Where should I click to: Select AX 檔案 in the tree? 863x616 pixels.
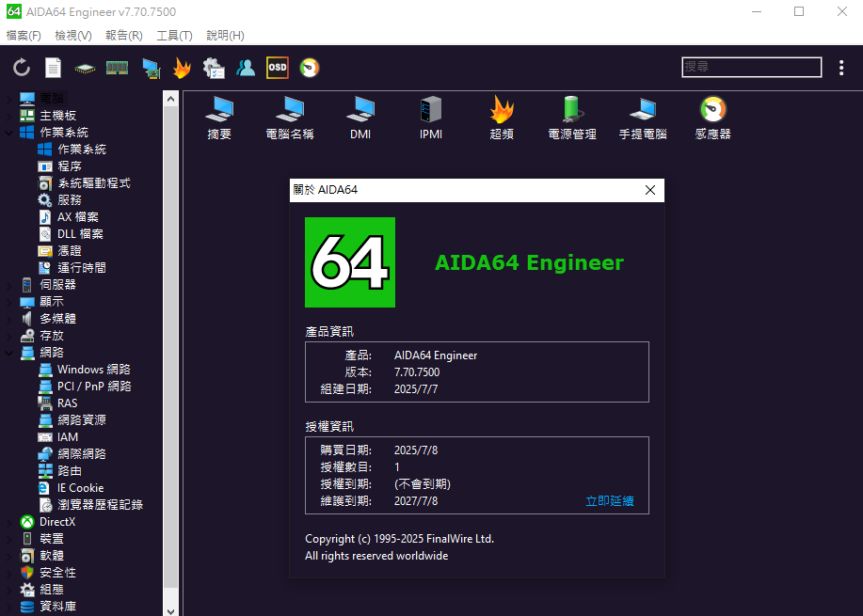tap(77, 217)
